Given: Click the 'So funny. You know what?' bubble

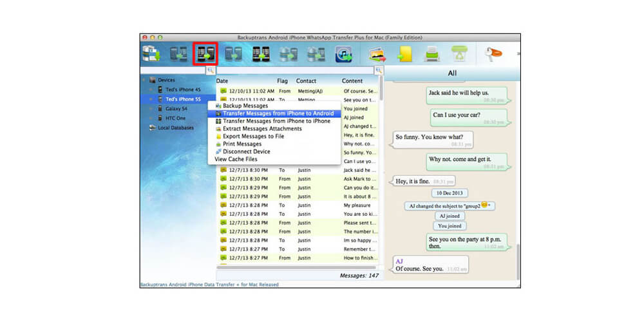Looking at the screenshot, I should (x=430, y=140).
